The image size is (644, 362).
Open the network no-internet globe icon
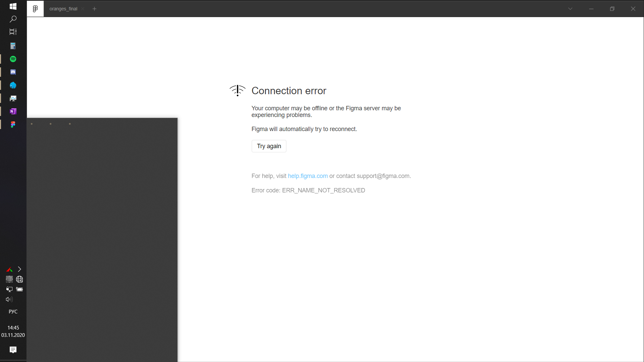click(19, 279)
